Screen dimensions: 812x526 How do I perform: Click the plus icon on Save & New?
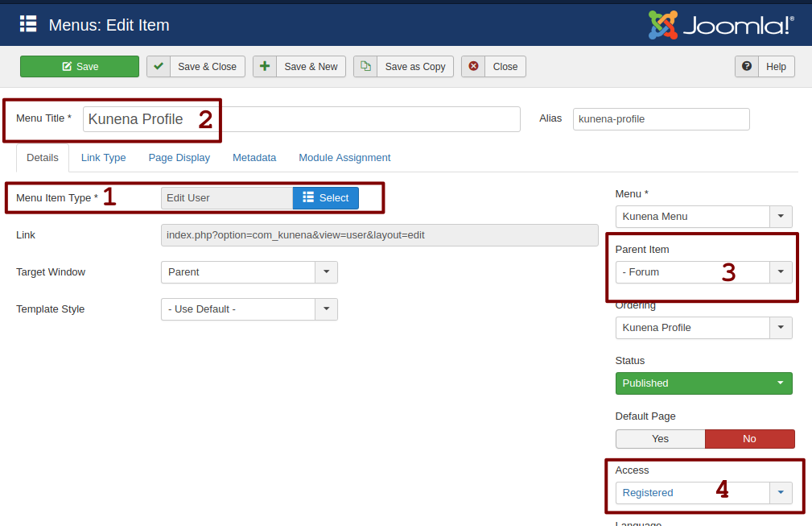click(265, 67)
